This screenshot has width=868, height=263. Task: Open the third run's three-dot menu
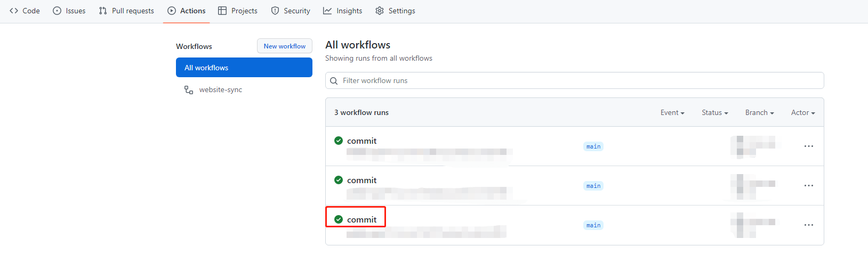(808, 225)
